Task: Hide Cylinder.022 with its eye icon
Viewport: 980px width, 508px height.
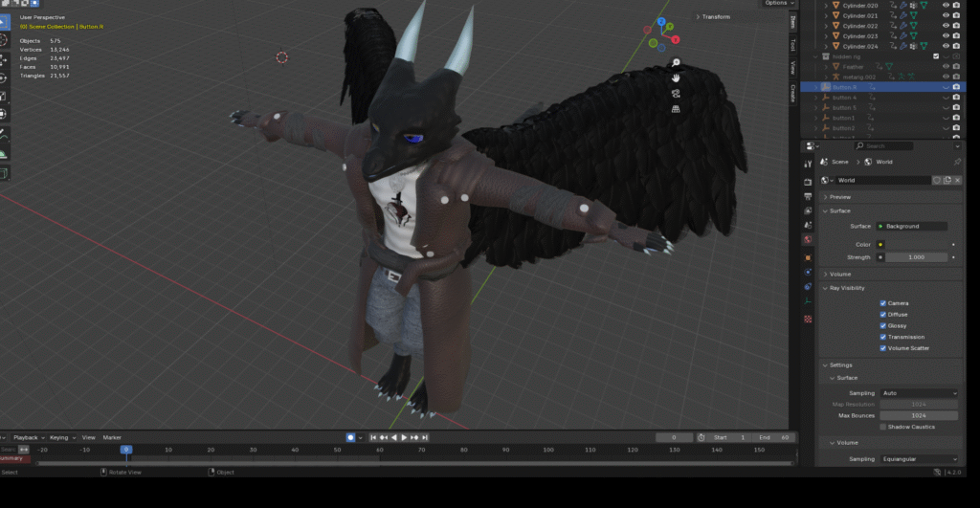Action: [x=946, y=26]
